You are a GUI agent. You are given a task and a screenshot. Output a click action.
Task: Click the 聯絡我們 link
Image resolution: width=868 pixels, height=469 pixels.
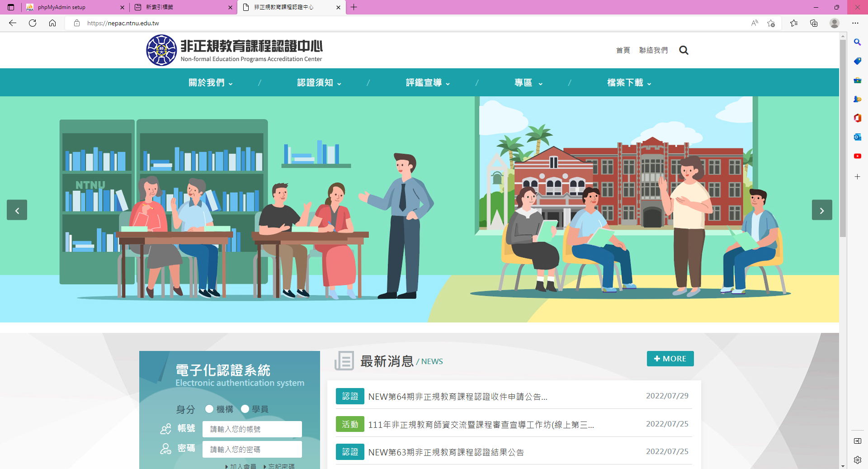653,50
